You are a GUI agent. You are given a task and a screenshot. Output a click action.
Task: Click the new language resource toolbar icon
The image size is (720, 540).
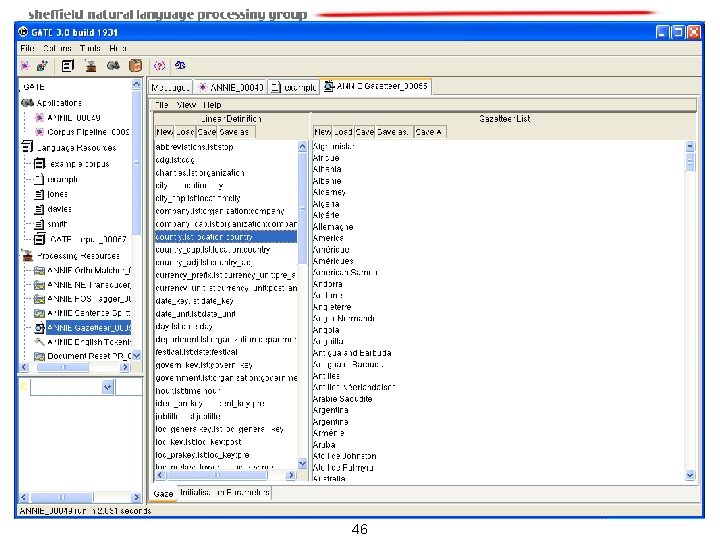pos(68,66)
